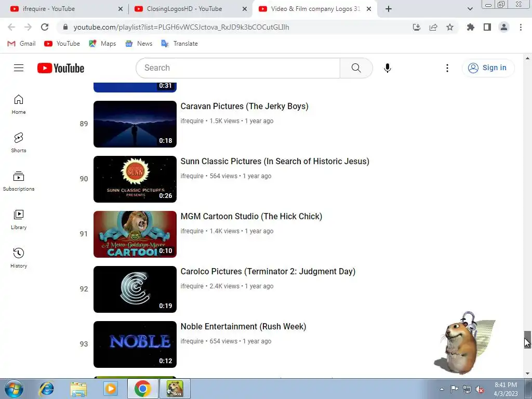Open the Maps bookmark
The height and width of the screenshot is (399, 532).
pos(102,44)
